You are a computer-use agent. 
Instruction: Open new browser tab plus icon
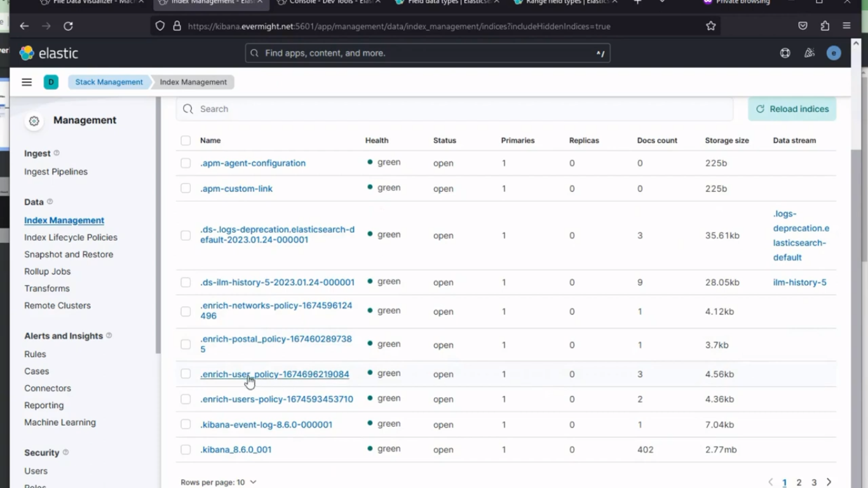(x=637, y=3)
